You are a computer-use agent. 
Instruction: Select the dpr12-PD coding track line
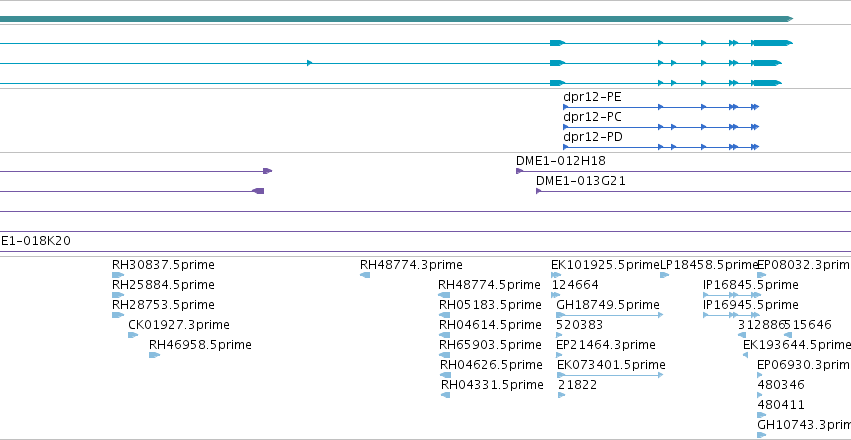point(661,147)
